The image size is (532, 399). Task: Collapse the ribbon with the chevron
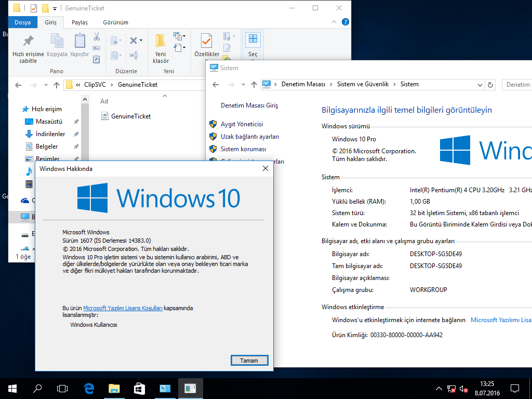(x=334, y=22)
